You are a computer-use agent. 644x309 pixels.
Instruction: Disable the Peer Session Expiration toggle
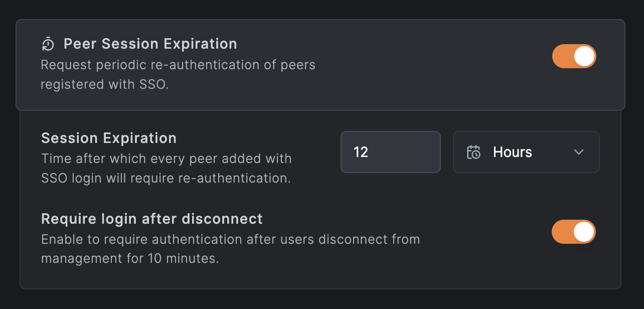(x=574, y=56)
